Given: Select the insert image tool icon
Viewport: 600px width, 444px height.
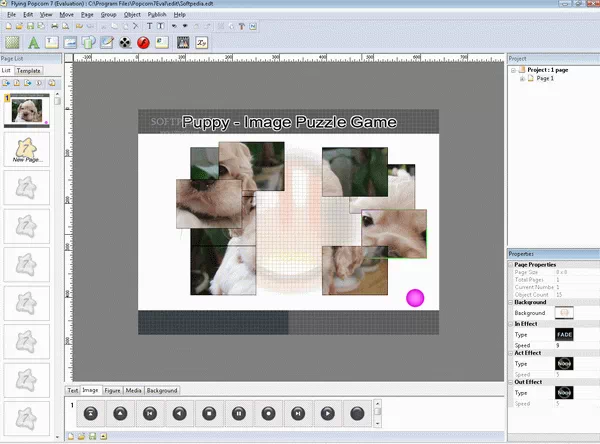Looking at the screenshot, I should [70, 42].
